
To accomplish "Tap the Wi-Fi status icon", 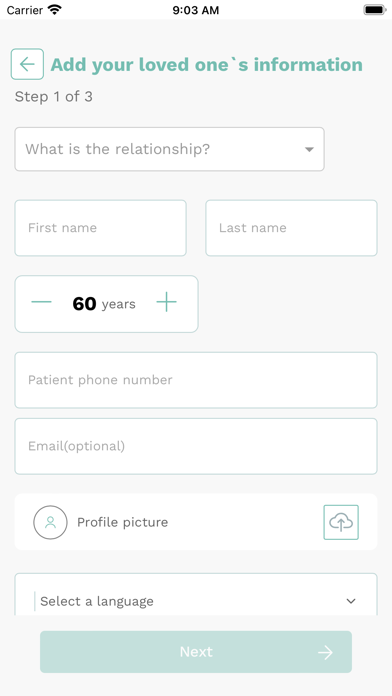I will 55,10.
